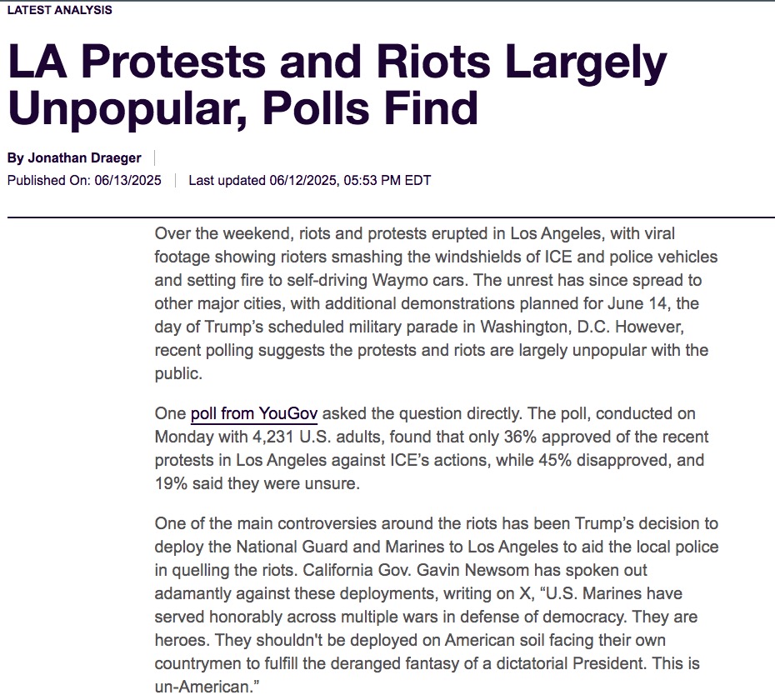This screenshot has width=775, height=700.
Task: Click "Washington, D.C." in the first paragraph
Action: 545,327
